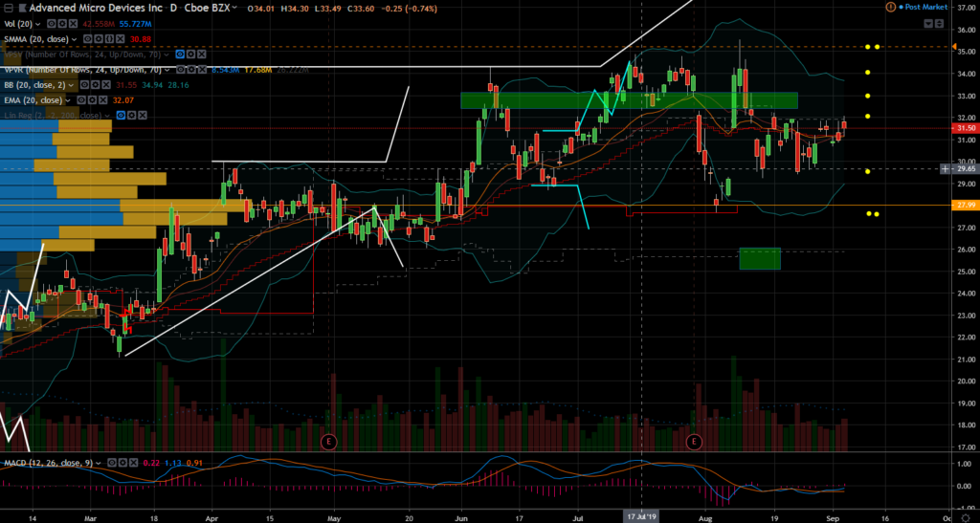
Task: Select the Vol (20) label
Action: [x=18, y=24]
